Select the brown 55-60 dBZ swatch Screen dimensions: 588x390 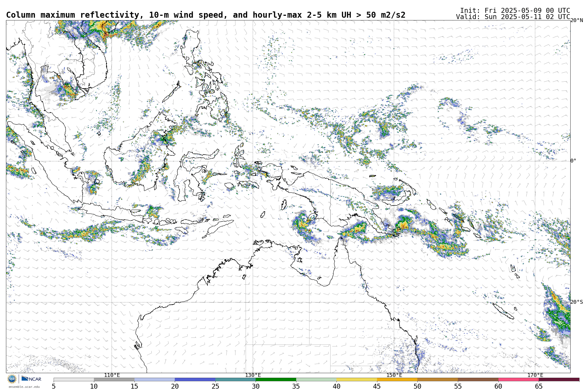pyautogui.click(x=478, y=379)
